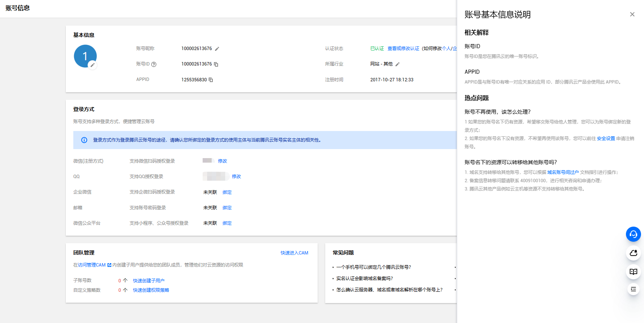644x323 pixels.
Task: Click the help question mark beside 账号ID
Action: coord(154,64)
